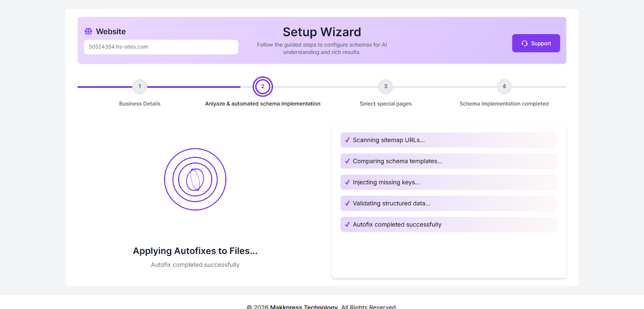Go to step 1 circle
This screenshot has width=644, height=309.
click(140, 87)
